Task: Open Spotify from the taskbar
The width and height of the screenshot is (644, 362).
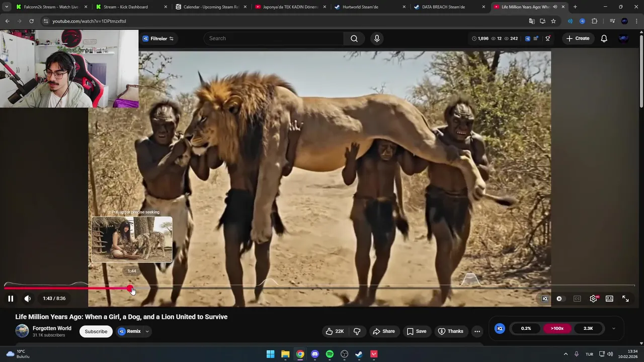Action: point(330,354)
